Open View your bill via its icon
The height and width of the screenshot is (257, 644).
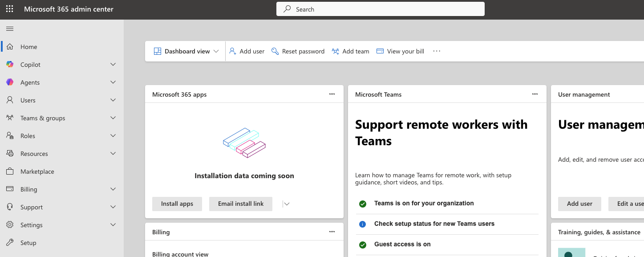point(381,51)
